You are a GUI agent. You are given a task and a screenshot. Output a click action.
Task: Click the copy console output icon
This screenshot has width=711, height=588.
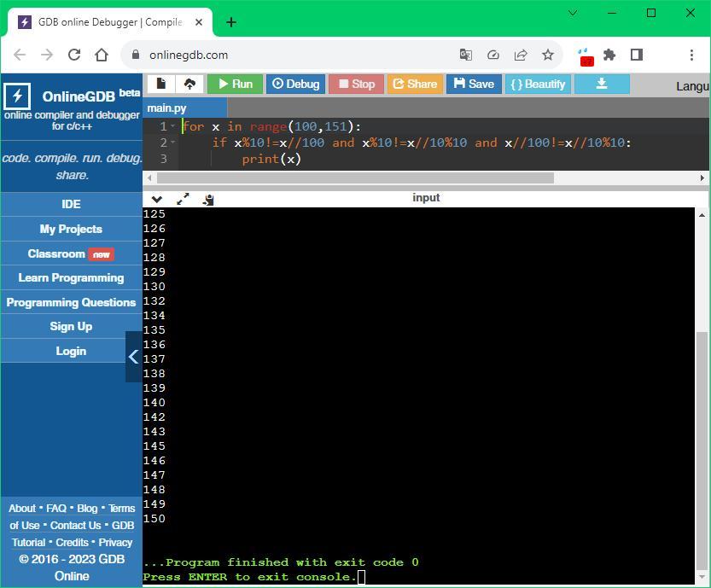(x=207, y=199)
